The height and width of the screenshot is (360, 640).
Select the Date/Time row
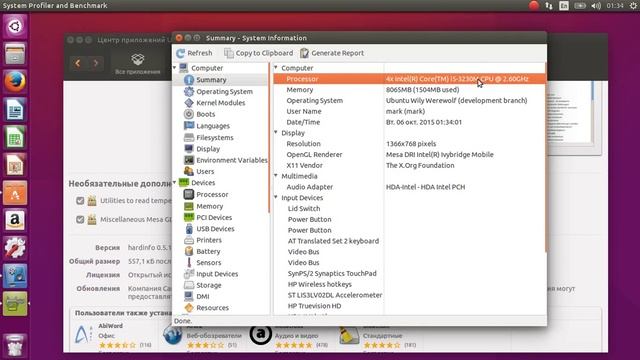409,122
